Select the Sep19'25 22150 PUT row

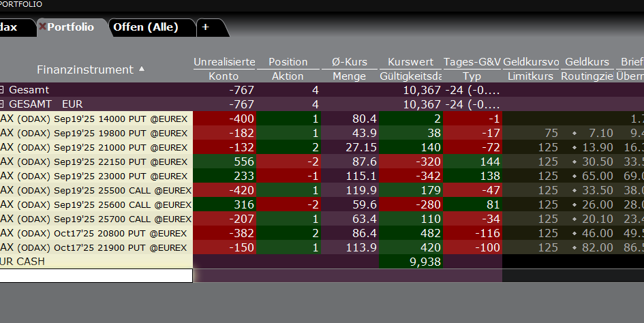pos(95,161)
